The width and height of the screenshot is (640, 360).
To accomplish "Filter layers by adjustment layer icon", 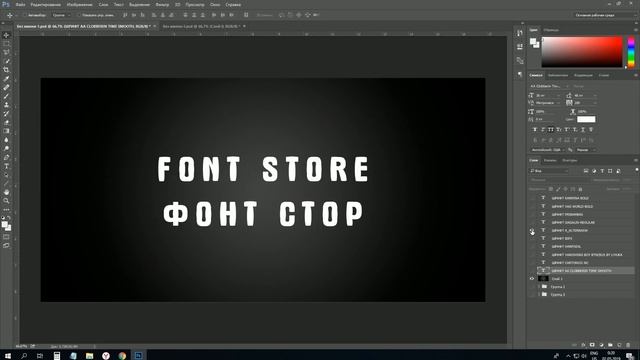I will click(594, 171).
